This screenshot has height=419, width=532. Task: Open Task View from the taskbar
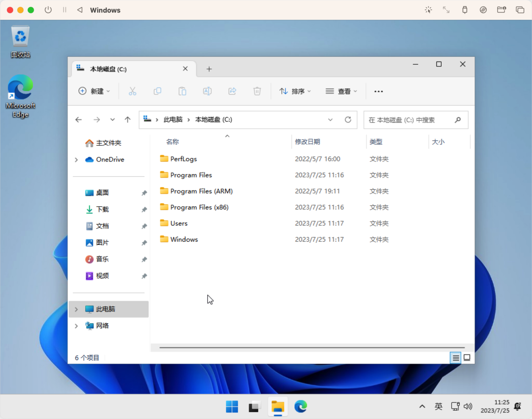pyautogui.click(x=255, y=407)
